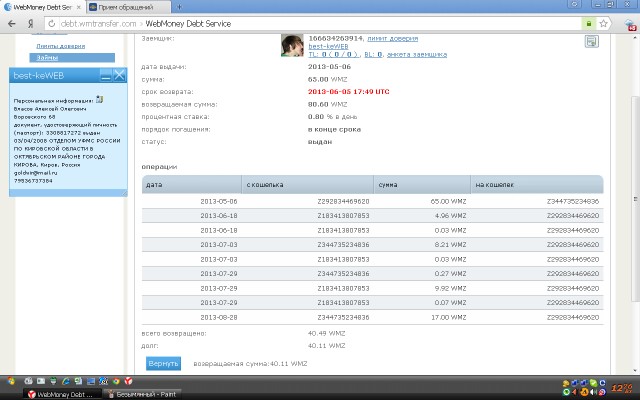This screenshot has width=640, height=400.
Task: Switch to the WebMoney Debt Service tab
Action: tap(42, 7)
